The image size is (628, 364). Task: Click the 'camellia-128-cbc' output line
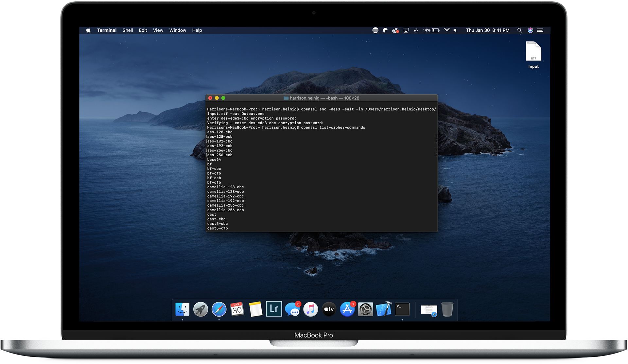pos(225,187)
